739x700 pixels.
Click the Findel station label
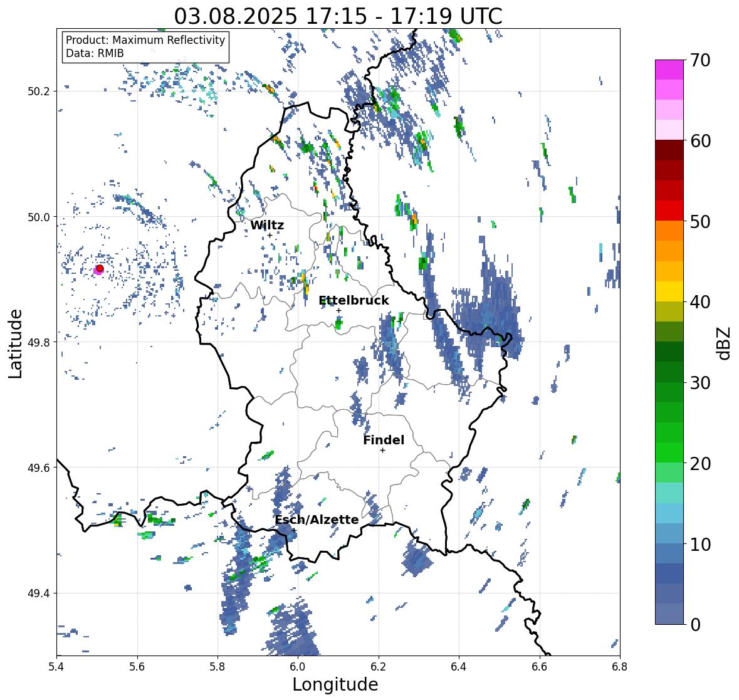384,440
